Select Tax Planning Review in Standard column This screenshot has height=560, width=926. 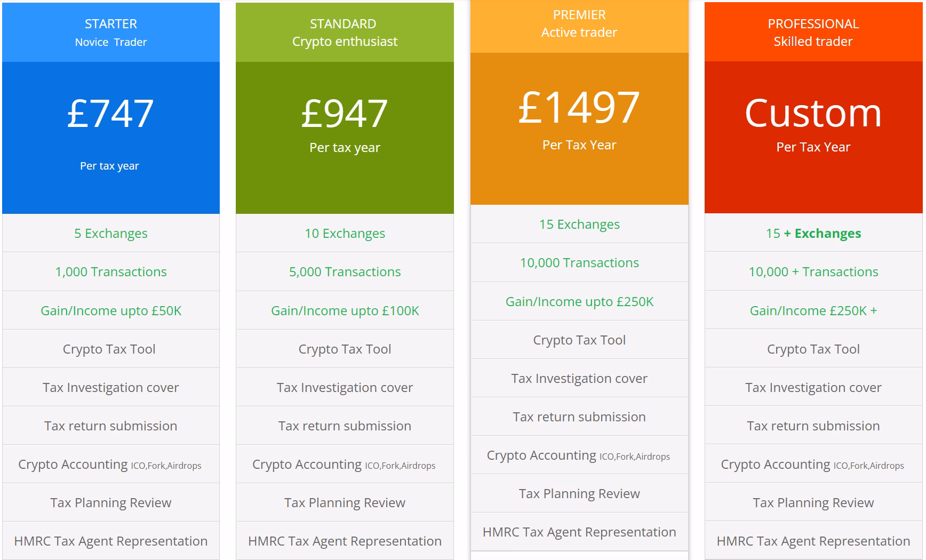tap(345, 502)
